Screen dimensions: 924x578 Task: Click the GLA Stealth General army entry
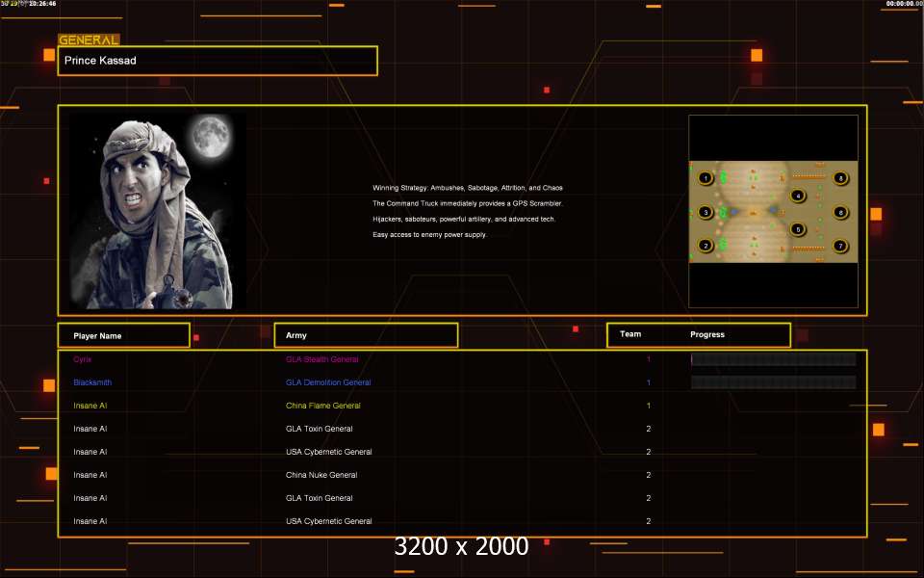tap(321, 359)
